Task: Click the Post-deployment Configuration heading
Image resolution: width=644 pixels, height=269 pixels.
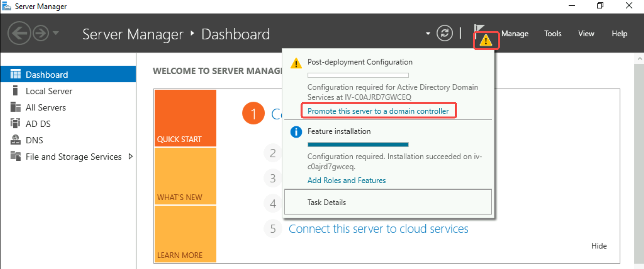Action: pyautogui.click(x=360, y=62)
